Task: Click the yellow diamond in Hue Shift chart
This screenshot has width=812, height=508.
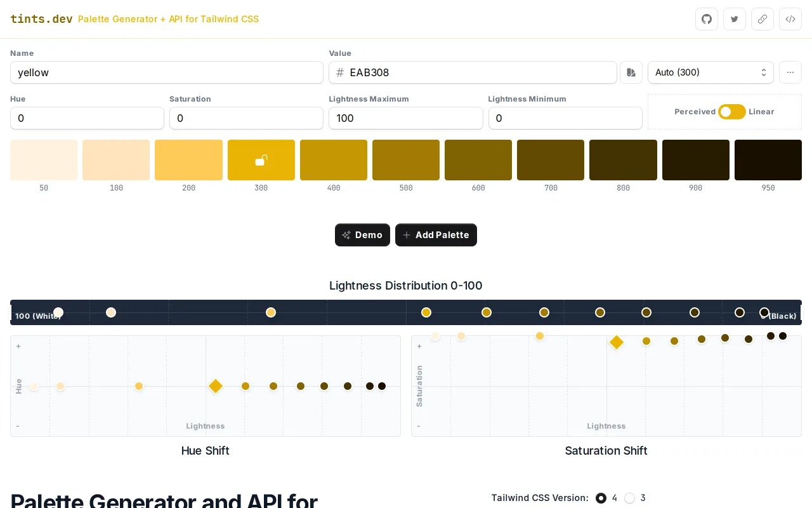Action: pos(216,386)
